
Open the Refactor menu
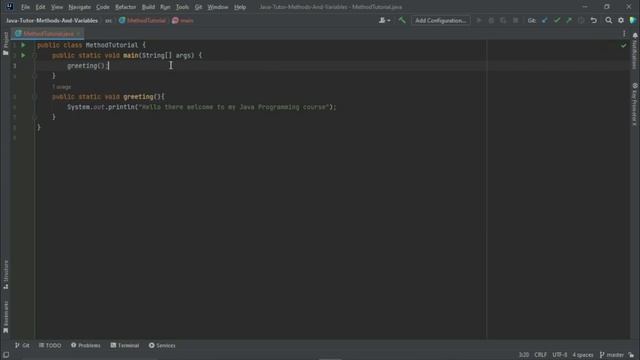(x=125, y=7)
